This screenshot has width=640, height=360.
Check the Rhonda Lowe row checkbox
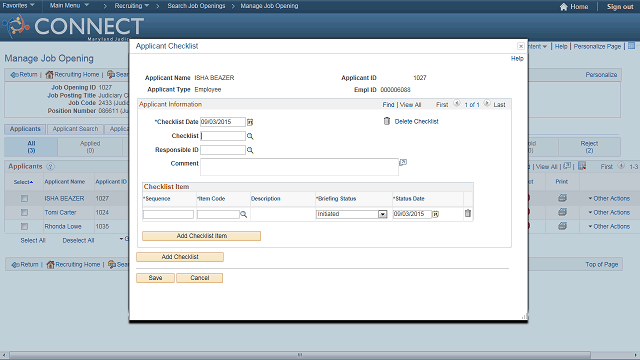24,227
